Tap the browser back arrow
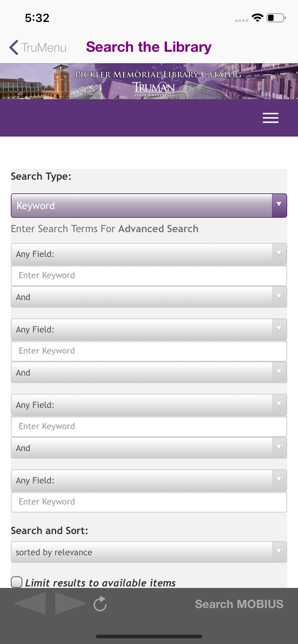 pos(30,603)
